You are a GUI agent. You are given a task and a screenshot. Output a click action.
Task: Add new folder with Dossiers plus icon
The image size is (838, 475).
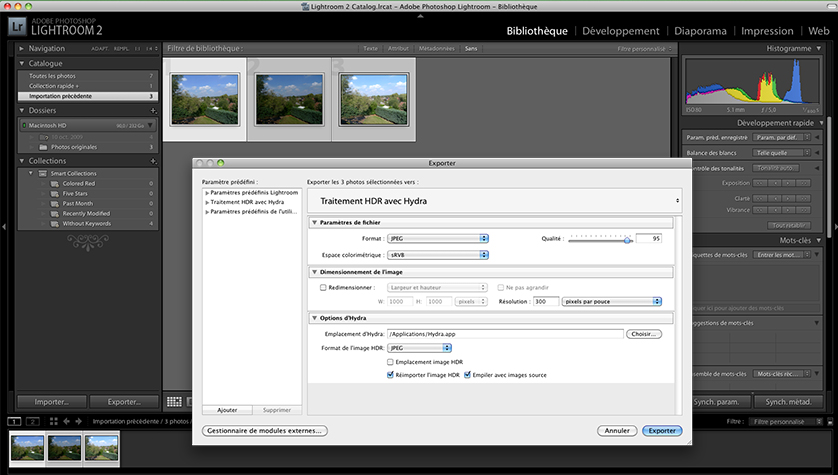coord(153,111)
